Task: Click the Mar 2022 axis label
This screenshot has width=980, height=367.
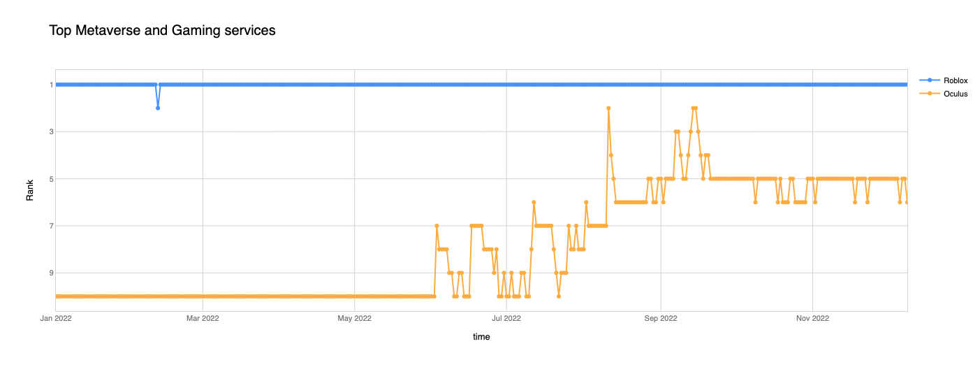Action: [x=203, y=319]
